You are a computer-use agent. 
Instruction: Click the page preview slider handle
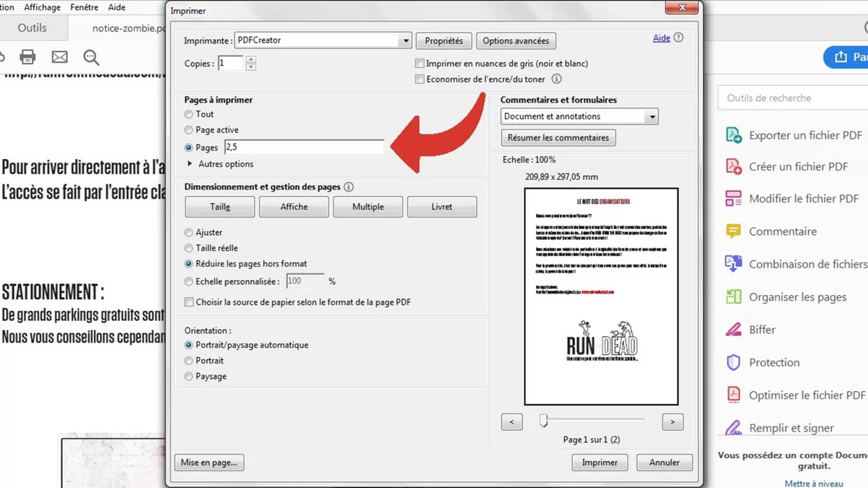pyautogui.click(x=543, y=421)
